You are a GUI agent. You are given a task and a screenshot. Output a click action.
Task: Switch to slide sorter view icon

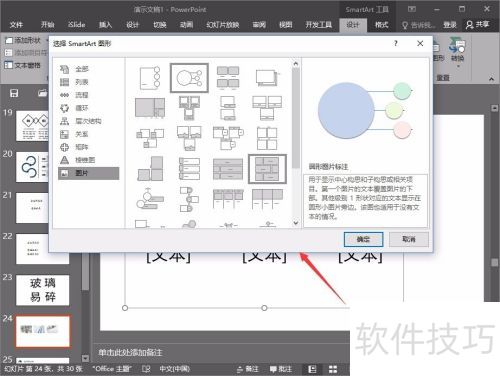pos(333,369)
